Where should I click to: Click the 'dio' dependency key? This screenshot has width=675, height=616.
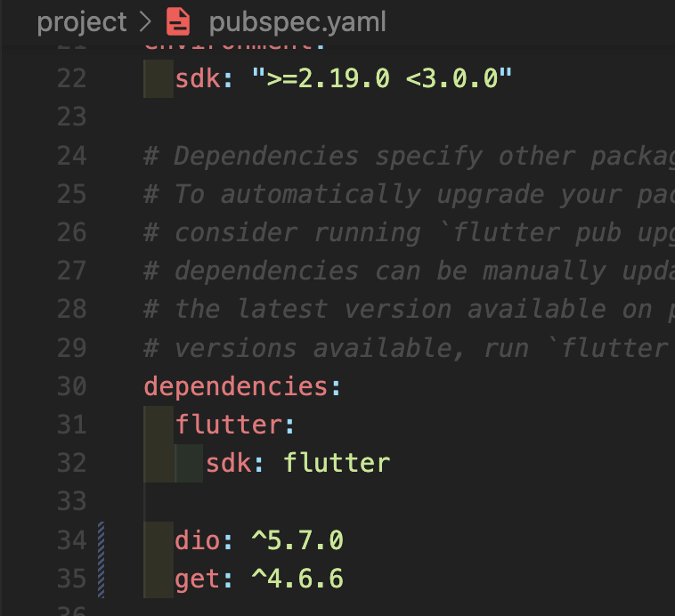[198, 540]
